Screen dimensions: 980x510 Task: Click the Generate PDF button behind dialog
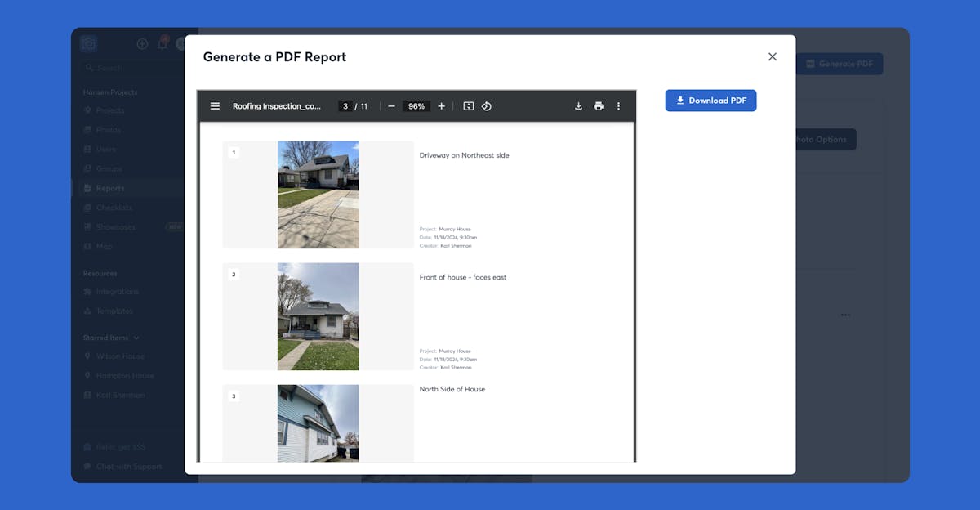(x=839, y=64)
